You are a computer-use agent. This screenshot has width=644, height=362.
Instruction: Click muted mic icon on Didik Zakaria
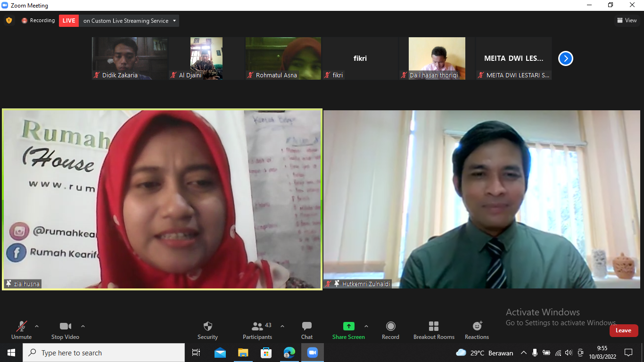tap(97, 75)
